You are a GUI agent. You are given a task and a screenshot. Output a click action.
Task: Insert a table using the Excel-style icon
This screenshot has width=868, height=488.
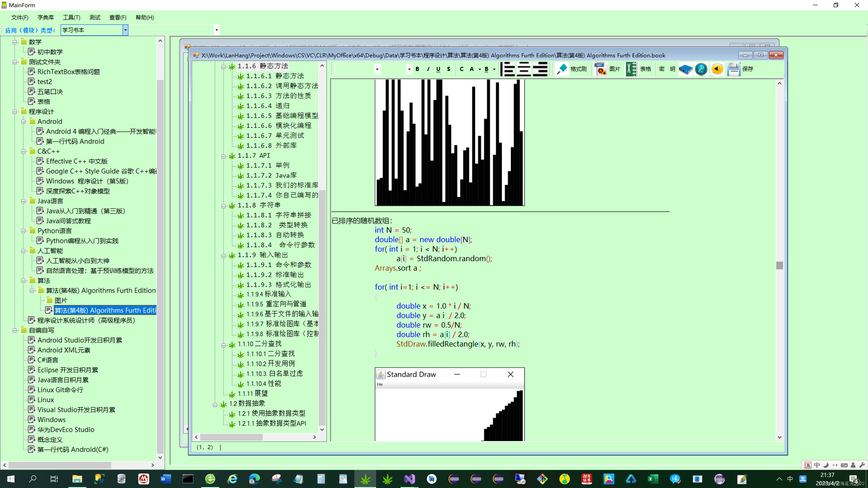(x=631, y=69)
